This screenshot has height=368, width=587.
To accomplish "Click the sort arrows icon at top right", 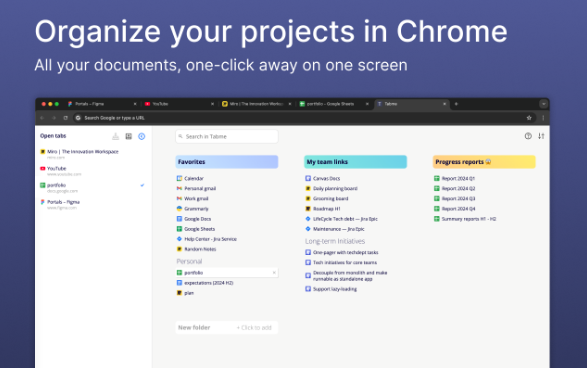I will tap(541, 136).
